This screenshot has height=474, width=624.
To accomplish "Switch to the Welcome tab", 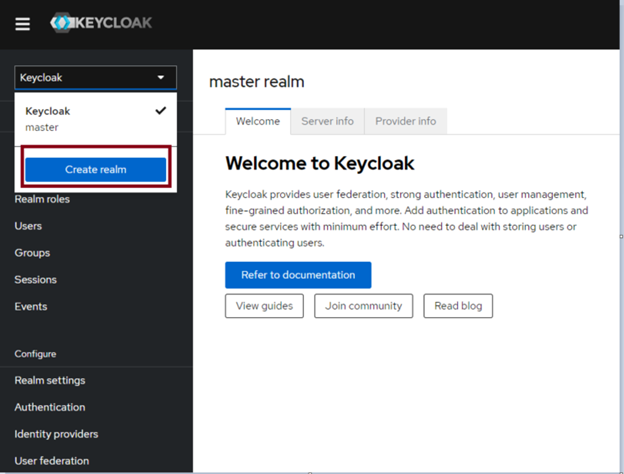I will tap(258, 121).
